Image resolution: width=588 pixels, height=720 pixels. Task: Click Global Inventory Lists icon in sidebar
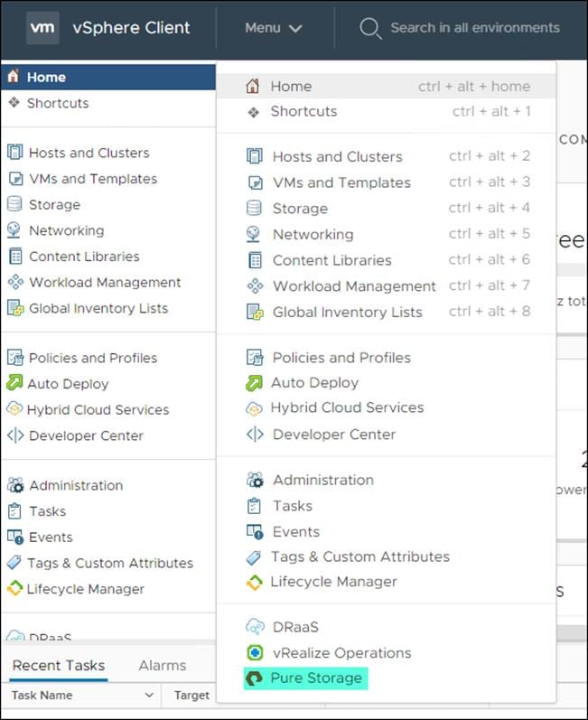point(15,308)
